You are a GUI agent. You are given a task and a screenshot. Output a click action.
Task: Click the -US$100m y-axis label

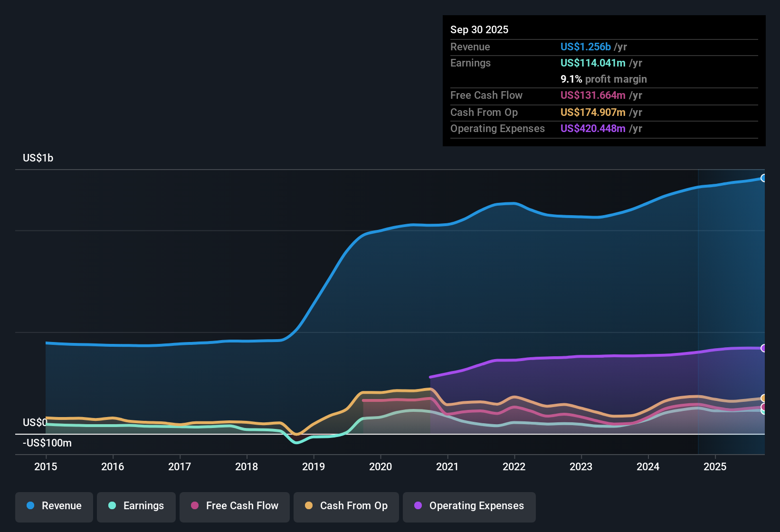click(x=47, y=443)
